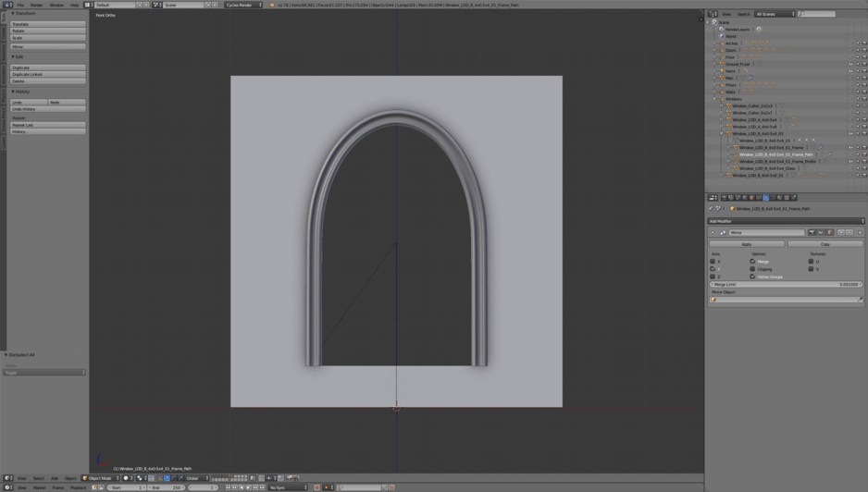Click the Apply modifier button
Image resolution: width=868 pixels, height=492 pixels.
click(747, 244)
